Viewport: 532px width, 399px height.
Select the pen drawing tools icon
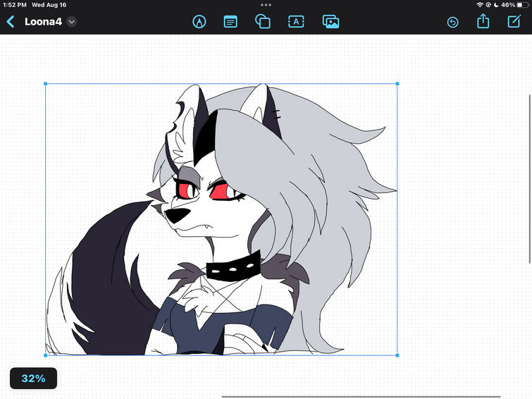tap(199, 22)
